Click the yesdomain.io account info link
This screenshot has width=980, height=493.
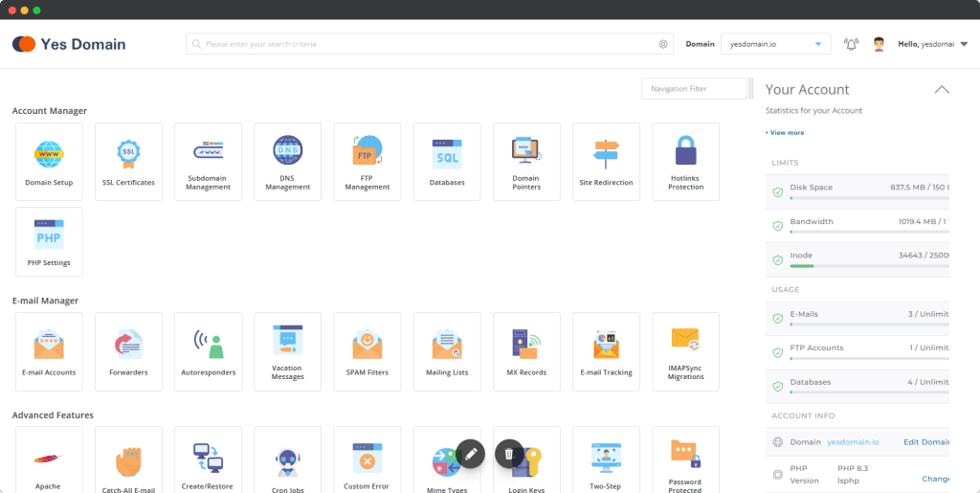pos(853,441)
